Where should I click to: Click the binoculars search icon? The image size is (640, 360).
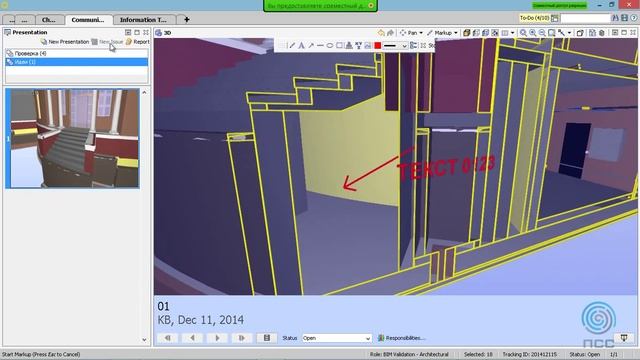(x=615, y=18)
